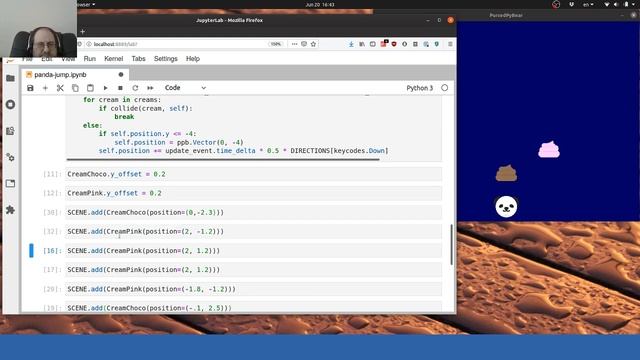
Task: Click the volume tray icon
Action: coord(616,4)
